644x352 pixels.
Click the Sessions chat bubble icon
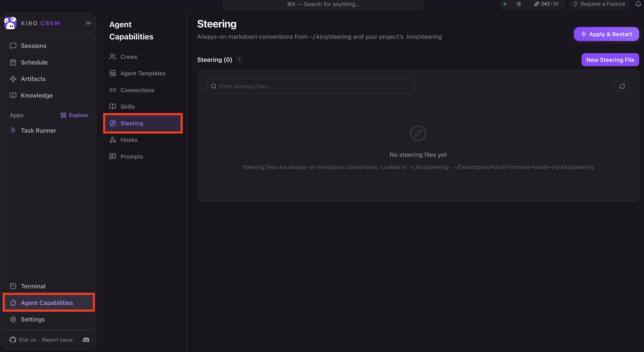13,46
